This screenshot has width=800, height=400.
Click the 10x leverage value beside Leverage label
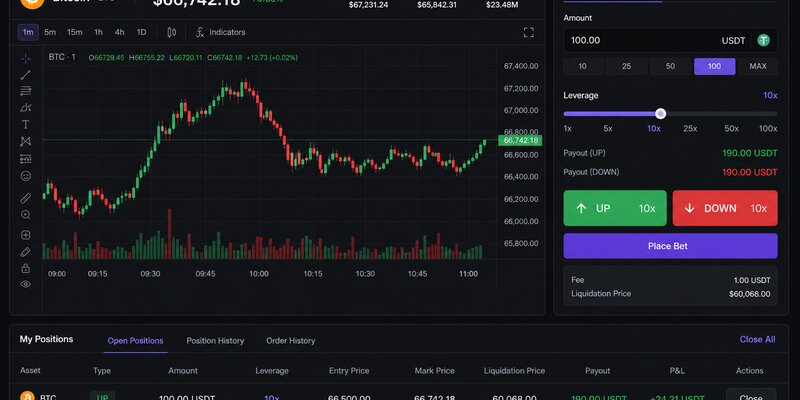coord(770,95)
